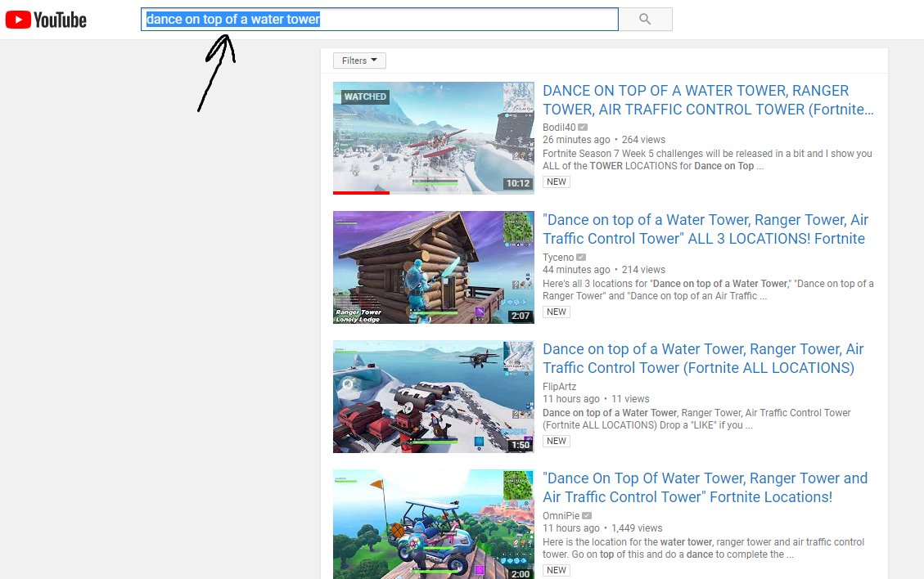Click "1,449 views" text
Image resolution: width=924 pixels, height=579 pixels.
pos(637,527)
